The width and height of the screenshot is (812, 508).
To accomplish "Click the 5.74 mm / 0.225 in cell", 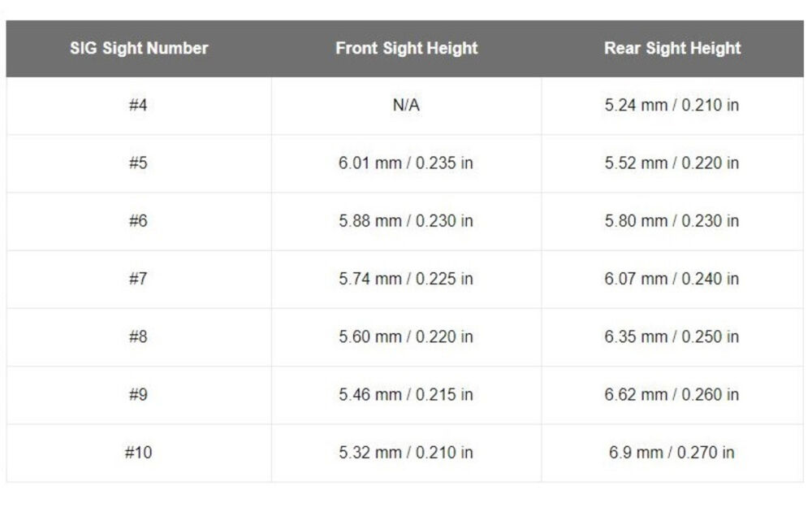I will (x=406, y=279).
